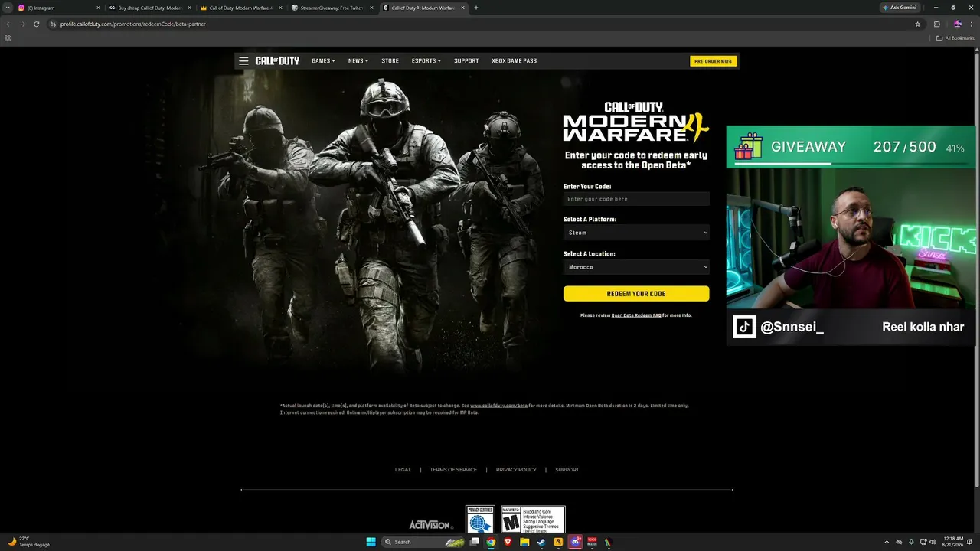Viewport: 980px width, 551px height.
Task: Click the Activision logo in the footer
Action: pyautogui.click(x=430, y=524)
